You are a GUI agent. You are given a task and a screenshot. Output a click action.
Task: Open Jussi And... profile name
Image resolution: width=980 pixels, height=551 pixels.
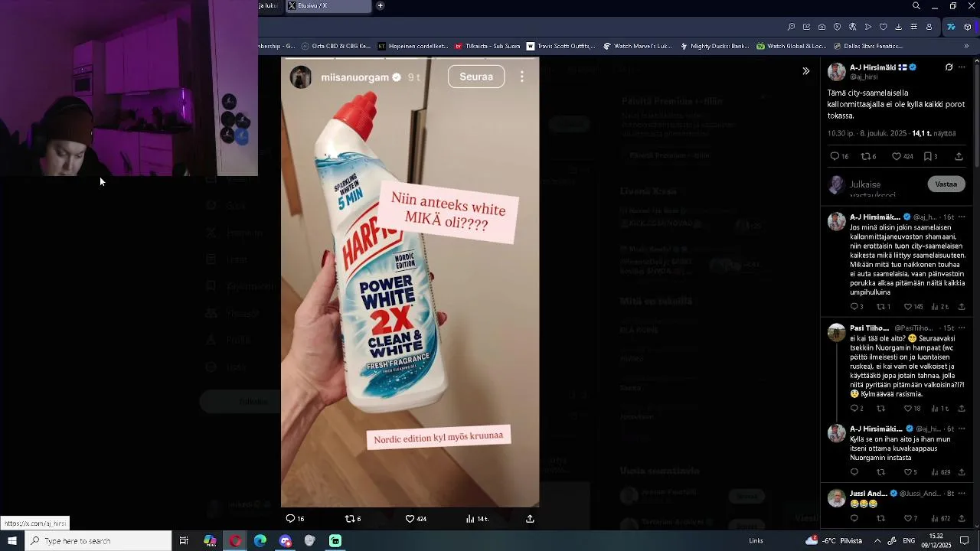868,494
